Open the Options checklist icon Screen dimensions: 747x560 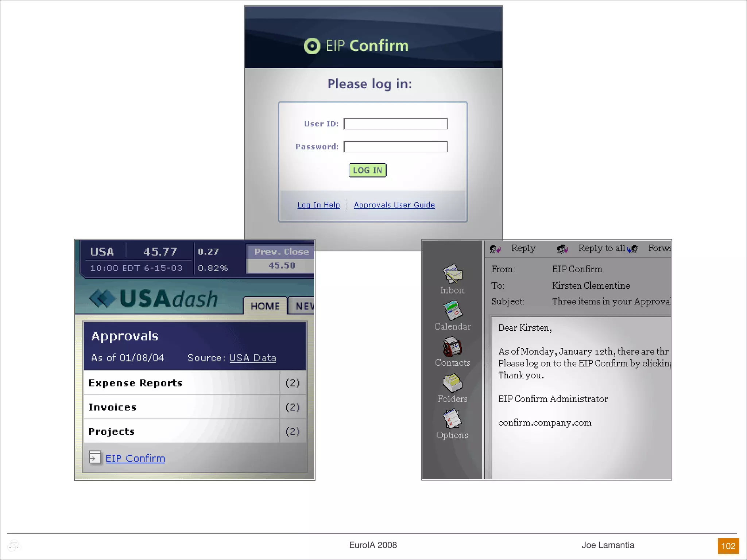coord(452,419)
